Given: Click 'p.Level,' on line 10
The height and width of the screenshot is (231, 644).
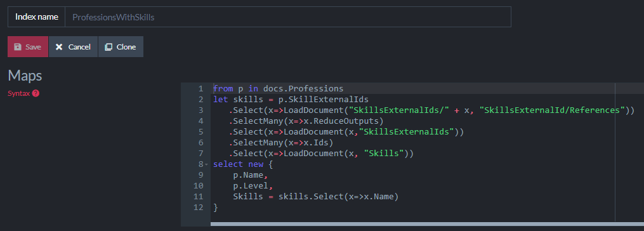Looking at the screenshot, I should click(x=253, y=186).
